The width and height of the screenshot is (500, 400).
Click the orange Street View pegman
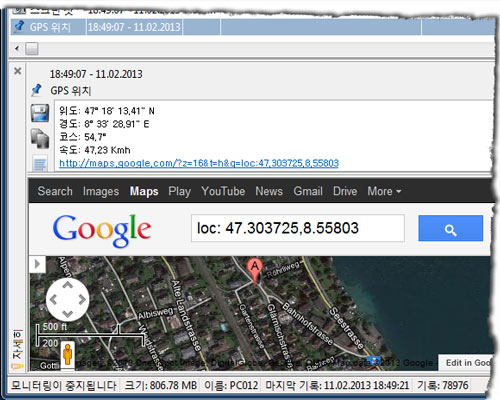[x=68, y=355]
